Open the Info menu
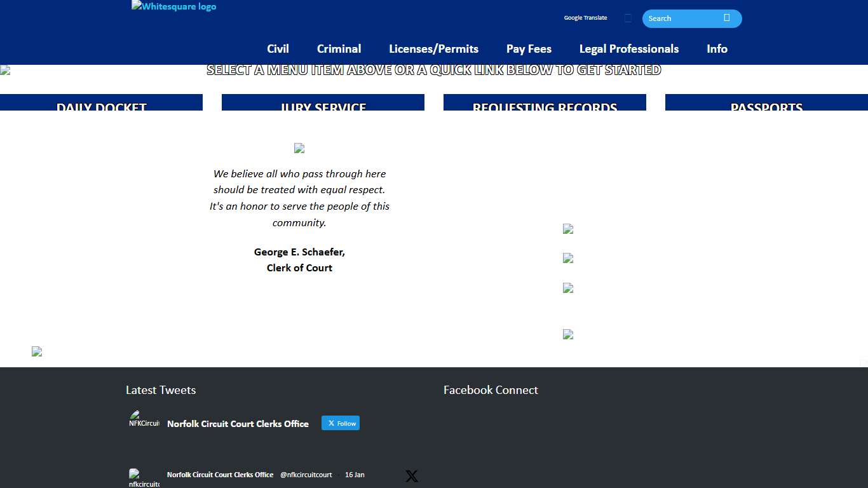This screenshot has height=488, width=868. 717,49
